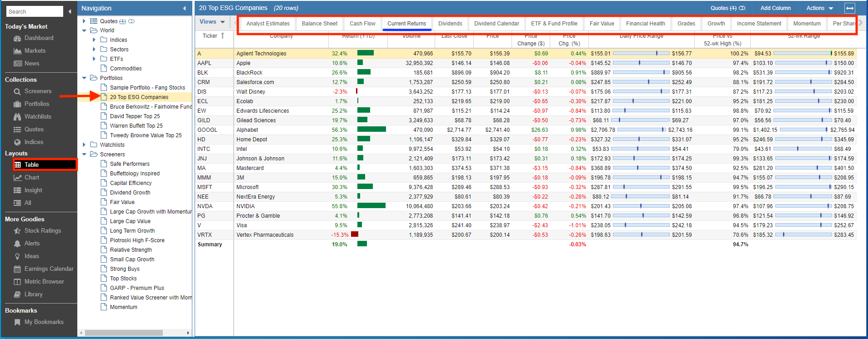The image size is (868, 339).
Task: Switch to Analyst Estimates tab
Action: 268,24
